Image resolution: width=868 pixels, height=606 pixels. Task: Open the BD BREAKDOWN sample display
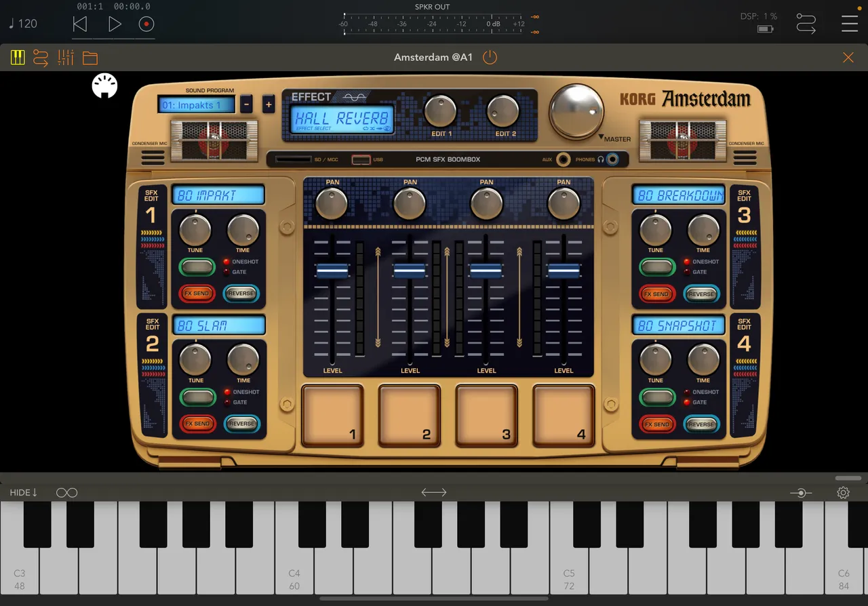point(679,195)
